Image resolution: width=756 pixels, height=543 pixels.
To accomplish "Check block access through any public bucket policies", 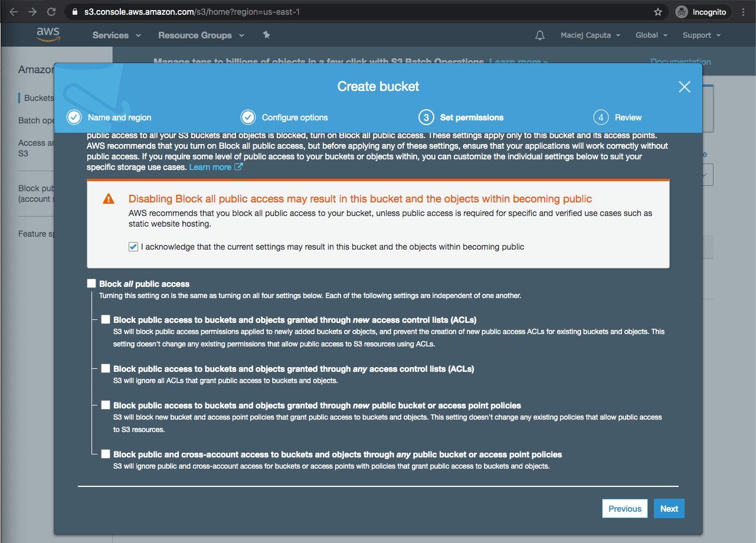I will [106, 454].
